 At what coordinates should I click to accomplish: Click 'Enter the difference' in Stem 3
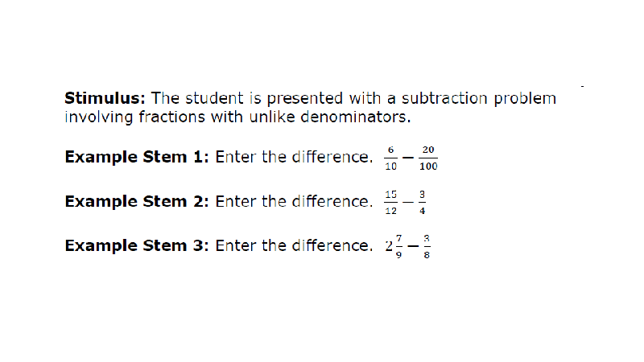click(x=294, y=246)
